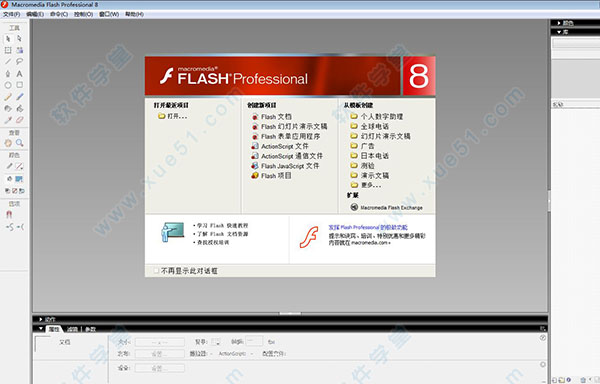Open the 控制(O) menu

[x=83, y=14]
